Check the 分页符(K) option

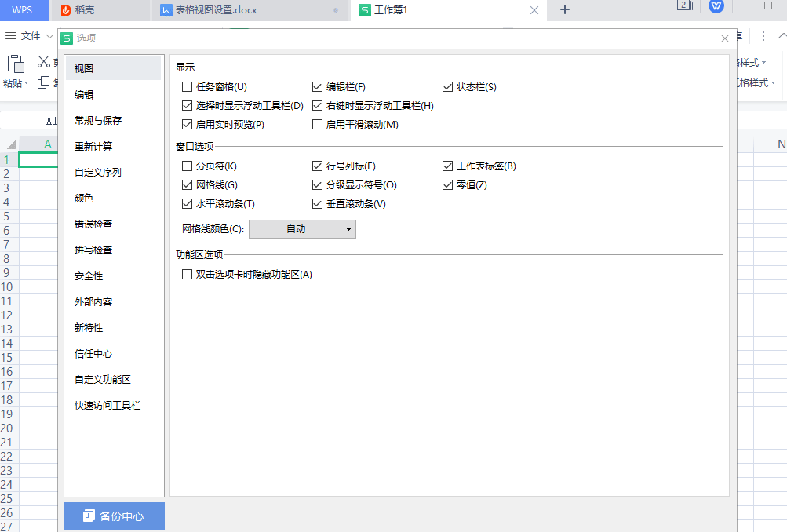coord(188,166)
